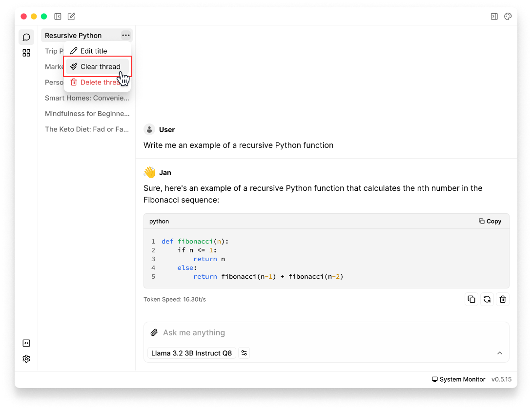Open Llama 3.2 3B Instruct Q8 model selector
This screenshot has height=410, width=532.
click(191, 353)
